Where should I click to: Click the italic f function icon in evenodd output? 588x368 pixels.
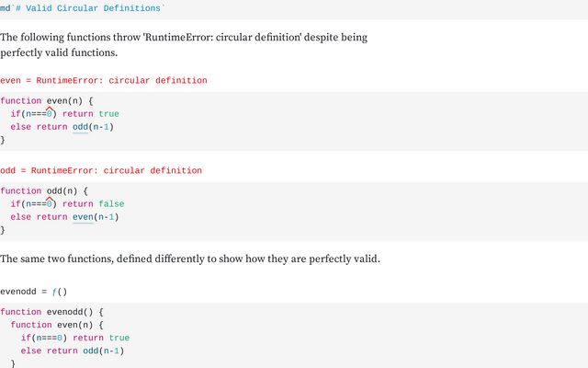click(54, 292)
